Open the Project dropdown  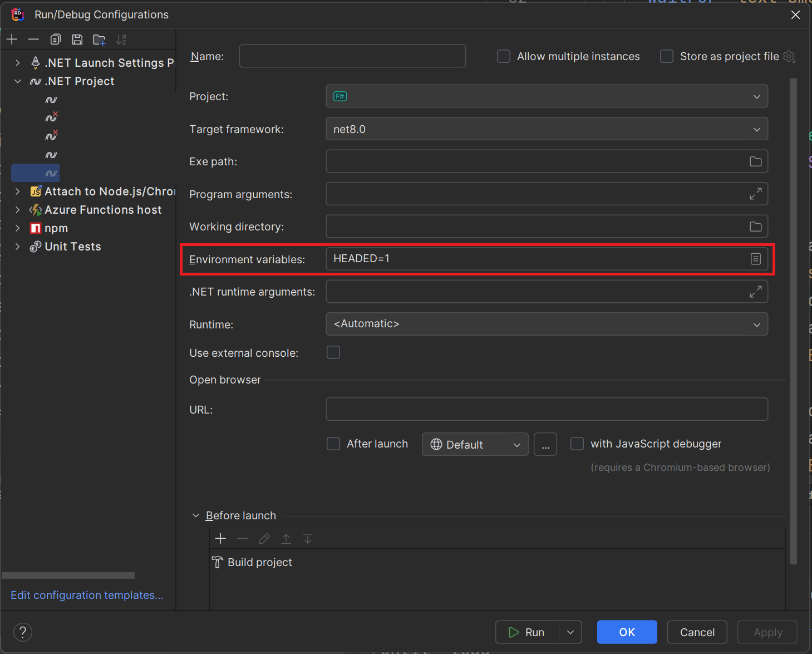click(547, 96)
